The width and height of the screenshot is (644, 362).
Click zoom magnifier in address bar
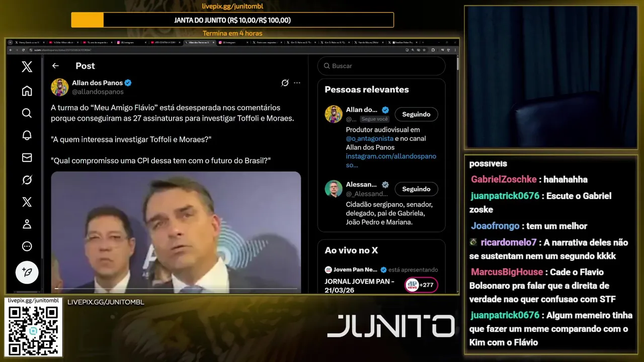[x=413, y=50]
